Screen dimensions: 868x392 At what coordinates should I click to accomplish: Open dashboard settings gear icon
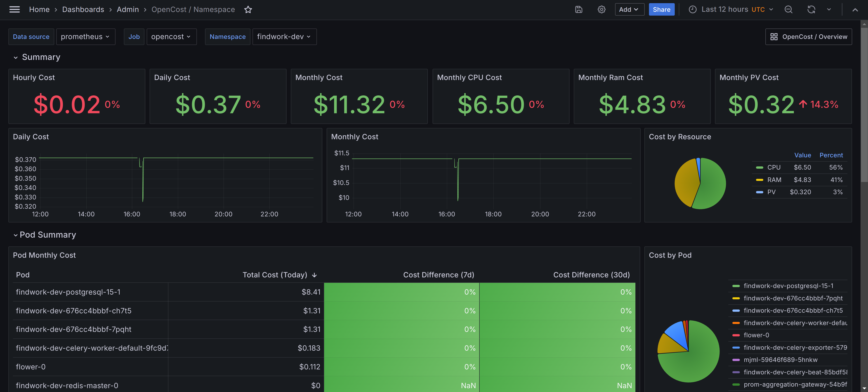coord(601,9)
